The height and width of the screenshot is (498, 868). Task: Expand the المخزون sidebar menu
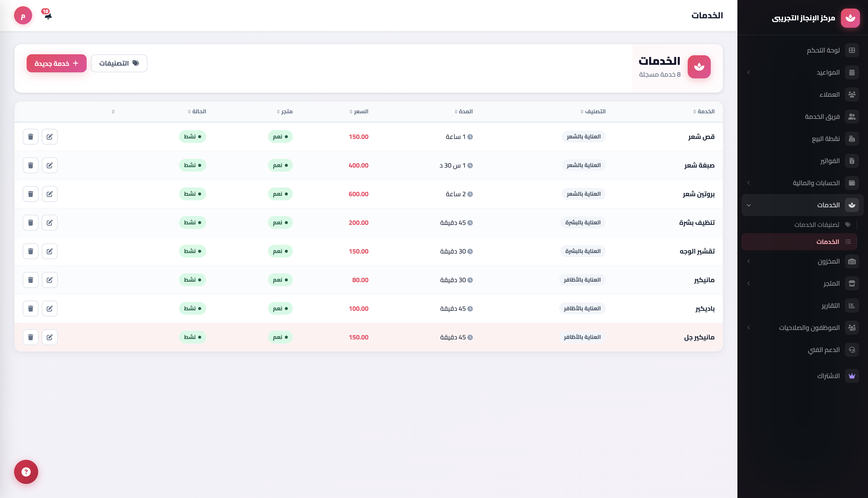click(802, 261)
